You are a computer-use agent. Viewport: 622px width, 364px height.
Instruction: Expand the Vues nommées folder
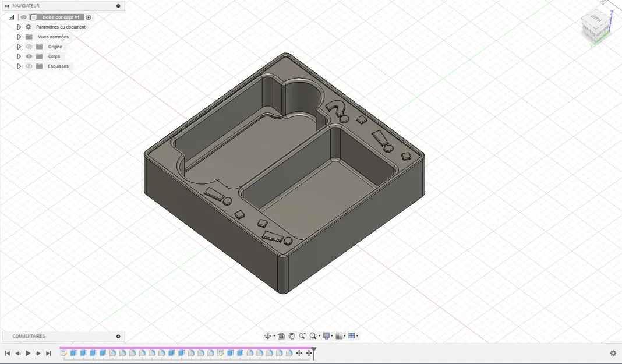[18, 36]
